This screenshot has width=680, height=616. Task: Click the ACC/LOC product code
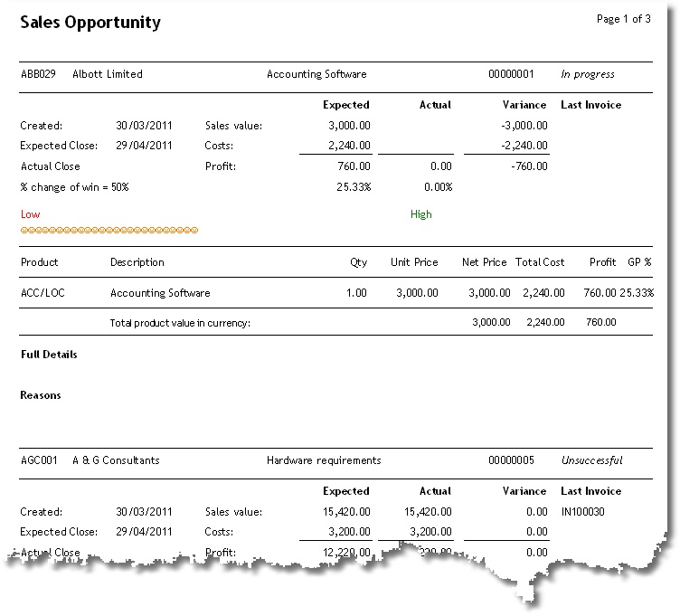click(42, 293)
